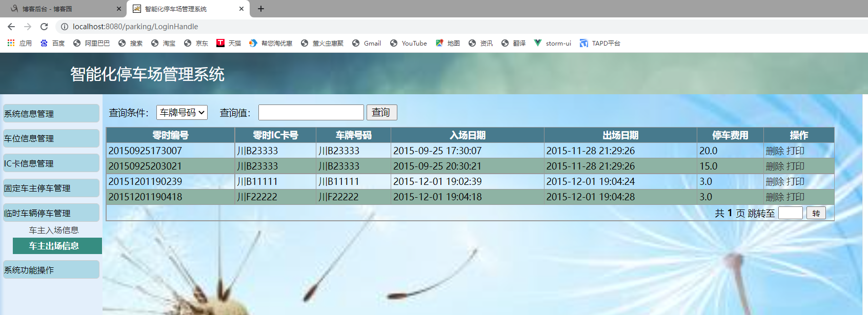Open the TAPD平台 bookmark
The width and height of the screenshot is (868, 315).
tap(600, 43)
